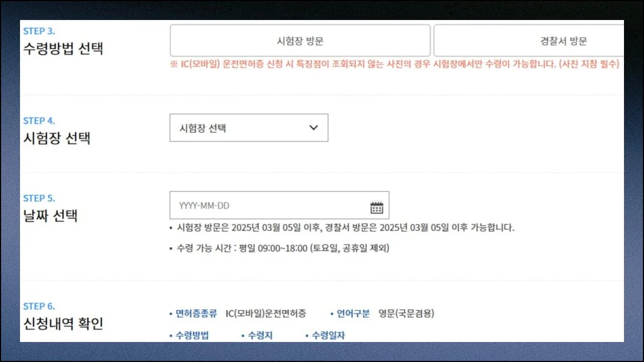Click the STEP 6. label
The image size is (644, 362).
coord(39,306)
